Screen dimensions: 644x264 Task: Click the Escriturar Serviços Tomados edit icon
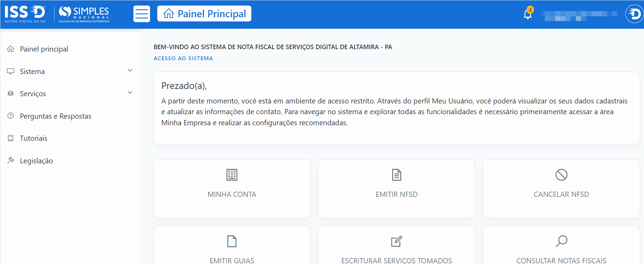(x=396, y=241)
